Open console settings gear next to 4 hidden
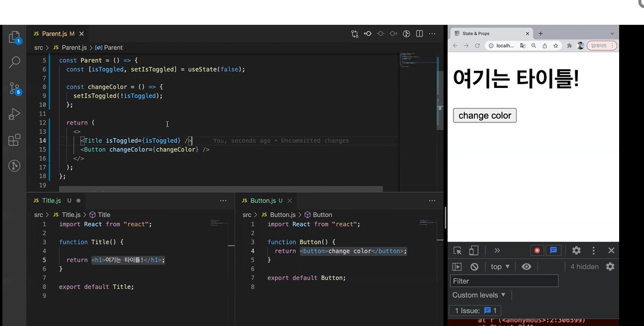The height and width of the screenshot is (326, 644). [x=610, y=267]
